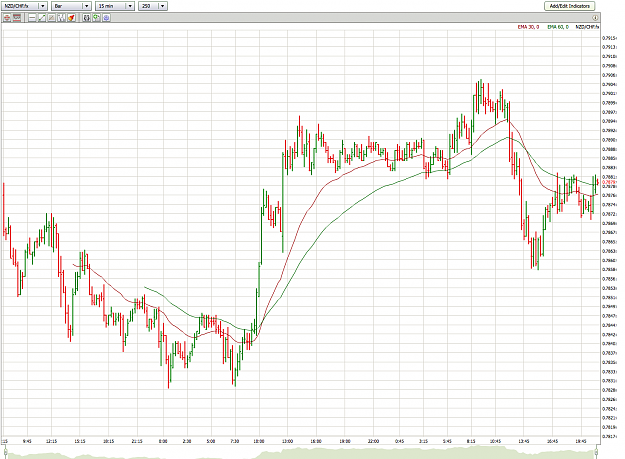Image resolution: width=625 pixels, height=459 pixels.
Task: Select the grey channel drawing tool
Action: pyautogui.click(x=51, y=18)
